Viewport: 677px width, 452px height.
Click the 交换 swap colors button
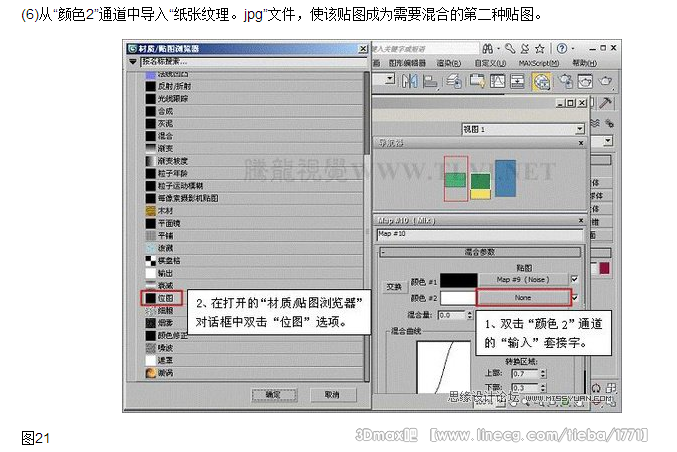click(393, 287)
